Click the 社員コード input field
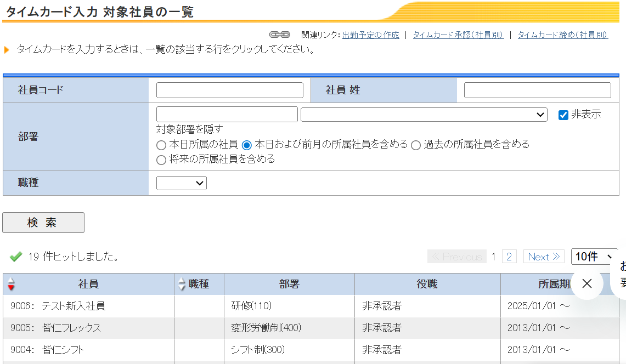Image resolution: width=626 pixels, height=364 pixels. pos(229,90)
